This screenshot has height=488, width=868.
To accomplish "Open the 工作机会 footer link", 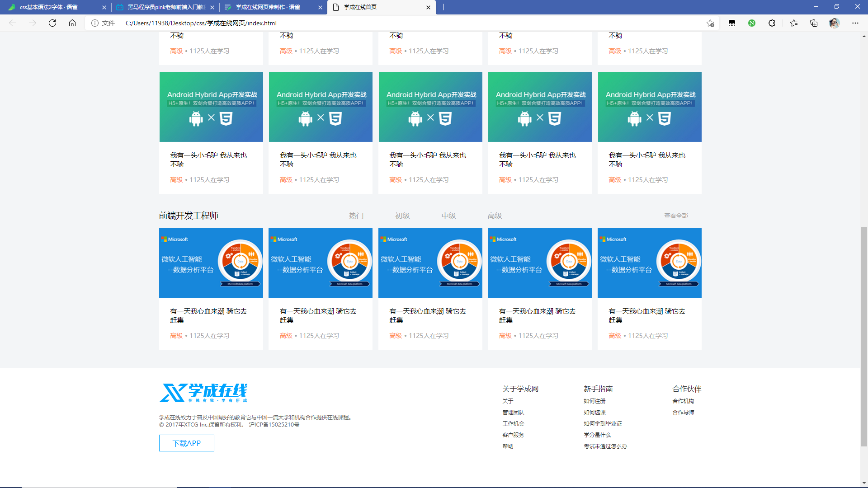I will (x=513, y=424).
